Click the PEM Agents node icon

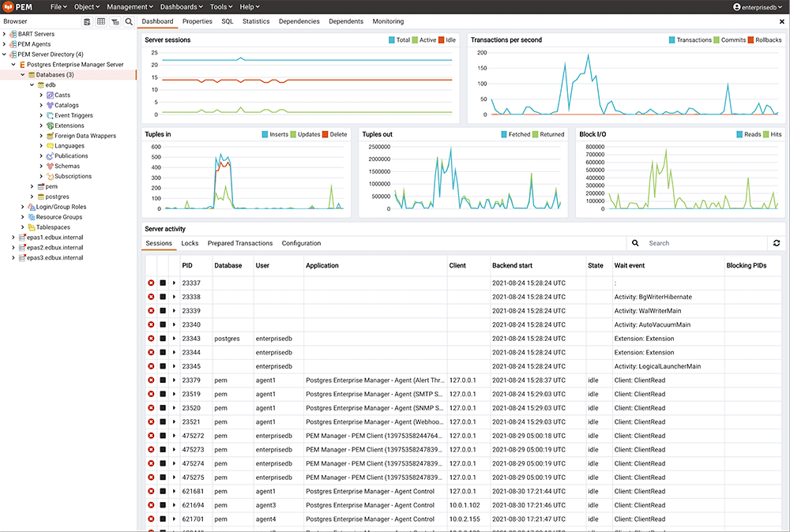13,44
